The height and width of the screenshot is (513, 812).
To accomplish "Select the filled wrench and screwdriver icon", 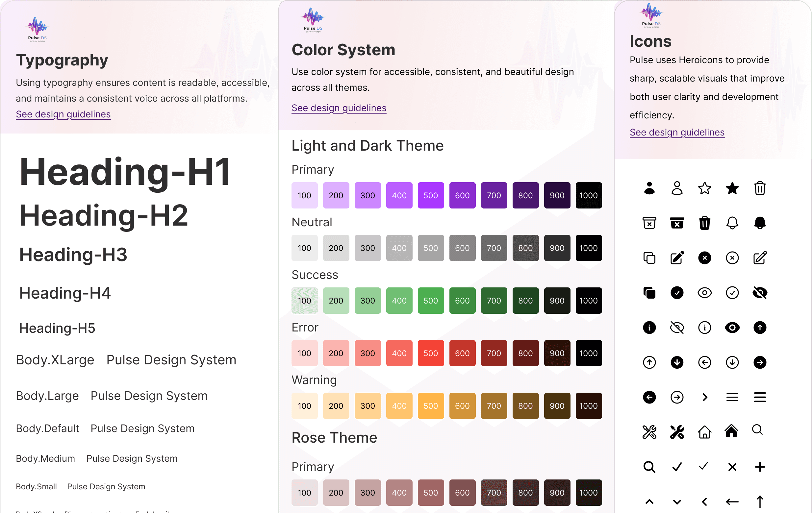I will 677,432.
